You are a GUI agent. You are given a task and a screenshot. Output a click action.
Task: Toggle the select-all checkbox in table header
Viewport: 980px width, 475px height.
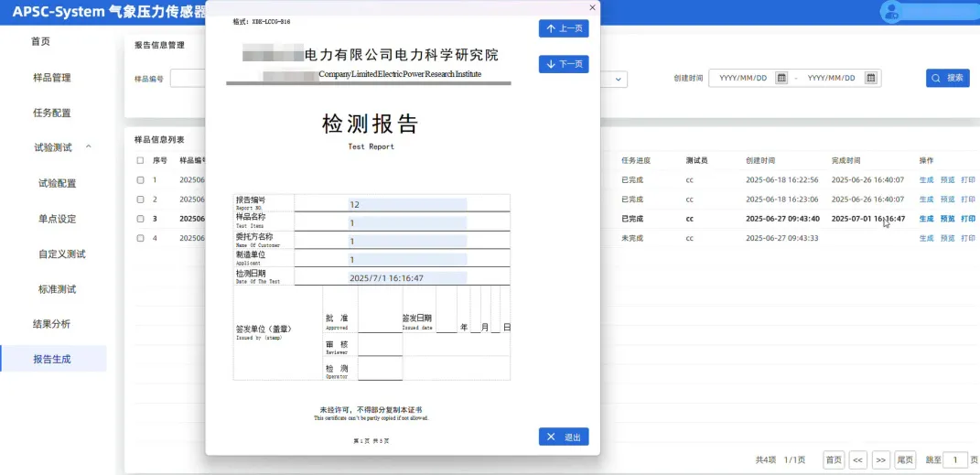pos(140,161)
